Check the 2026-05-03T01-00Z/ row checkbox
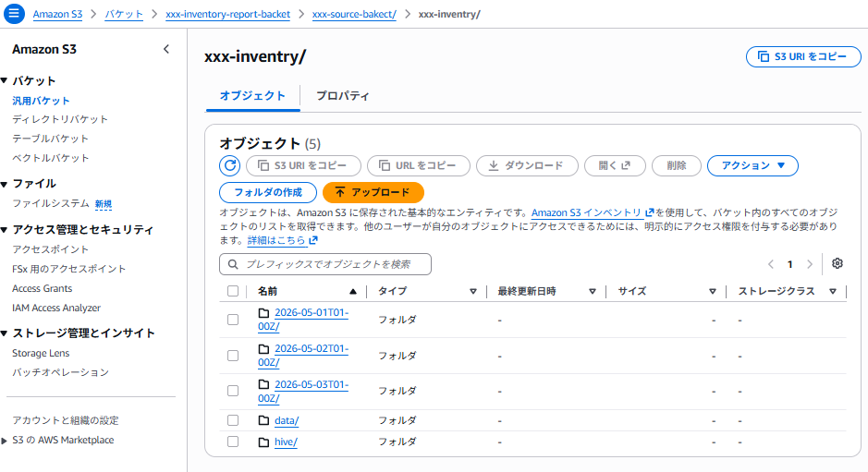The width and height of the screenshot is (868, 472). click(x=233, y=391)
